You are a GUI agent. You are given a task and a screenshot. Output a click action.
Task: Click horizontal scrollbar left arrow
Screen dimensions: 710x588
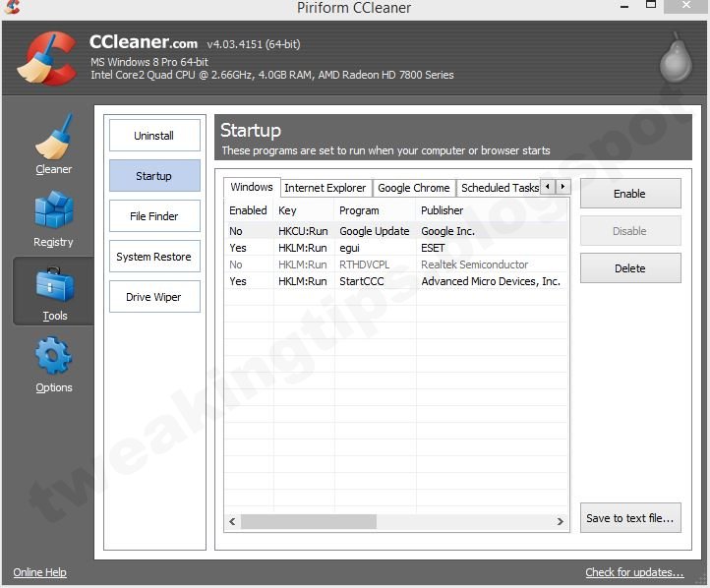pyautogui.click(x=232, y=521)
